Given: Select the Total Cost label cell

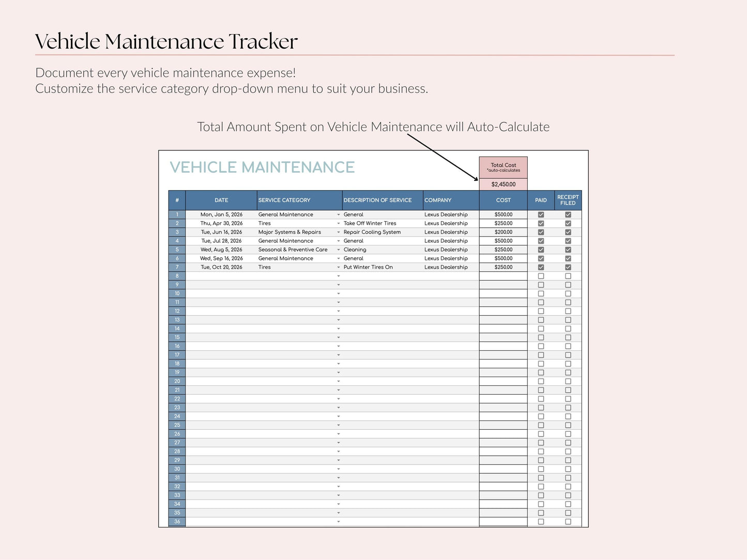Looking at the screenshot, I should click(x=504, y=167).
